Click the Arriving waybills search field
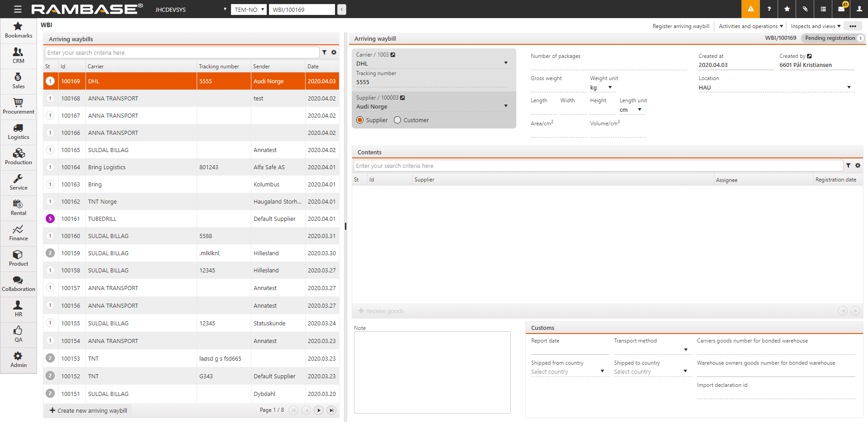Image resolution: width=868 pixels, height=424 pixels. (x=182, y=52)
